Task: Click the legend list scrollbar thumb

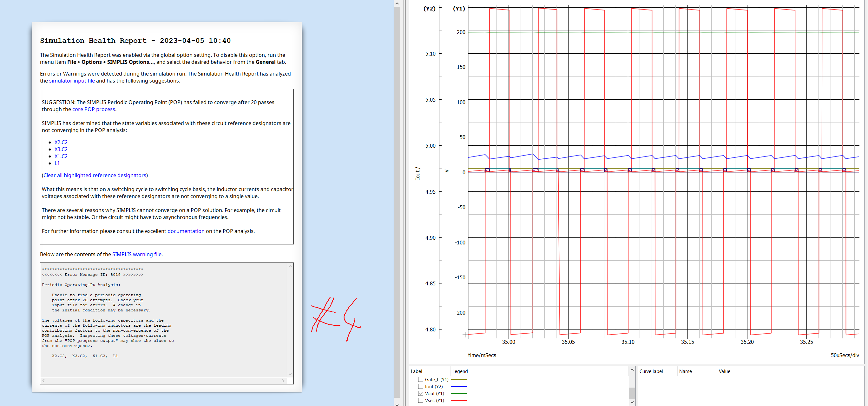Action: (632, 393)
